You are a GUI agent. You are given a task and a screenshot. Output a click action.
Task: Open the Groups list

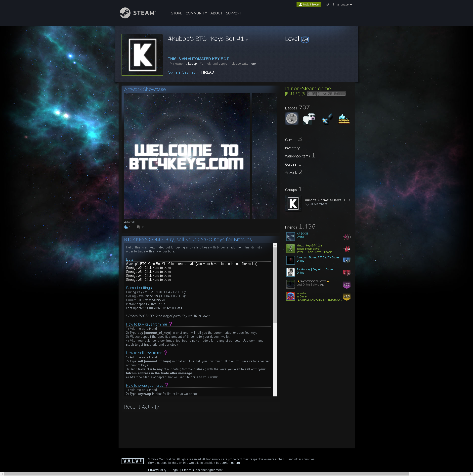pyautogui.click(x=293, y=189)
